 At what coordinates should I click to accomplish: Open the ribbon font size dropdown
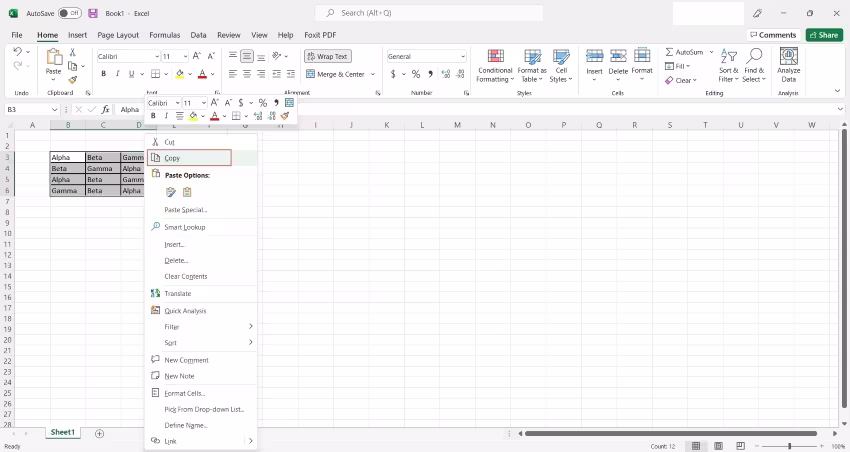[x=185, y=56]
